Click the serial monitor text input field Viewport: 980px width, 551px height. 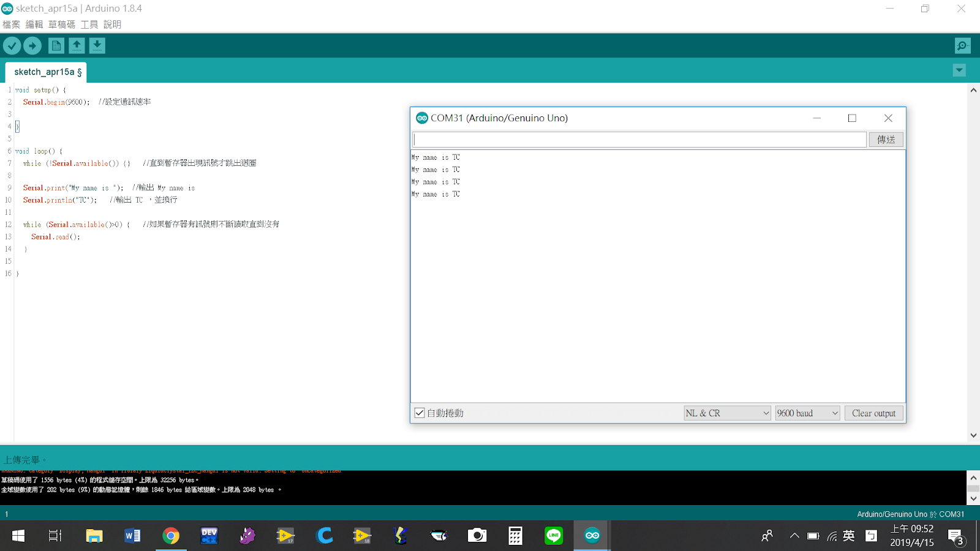pyautogui.click(x=639, y=140)
